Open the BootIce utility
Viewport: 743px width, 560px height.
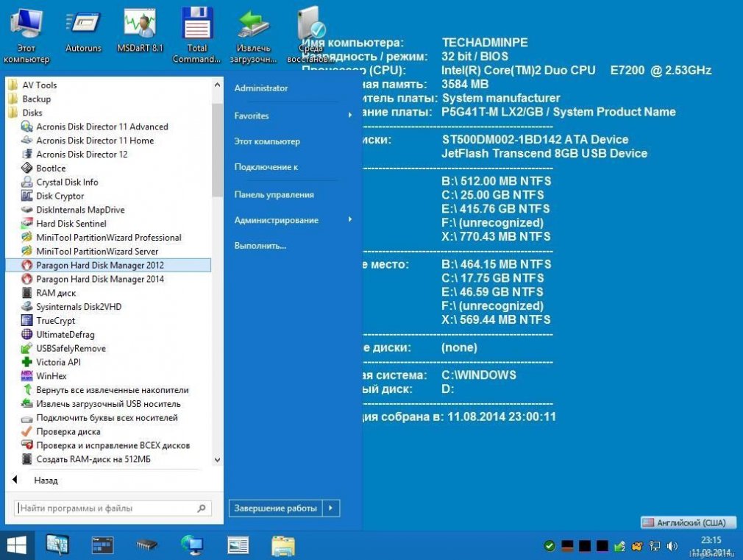coord(51,169)
